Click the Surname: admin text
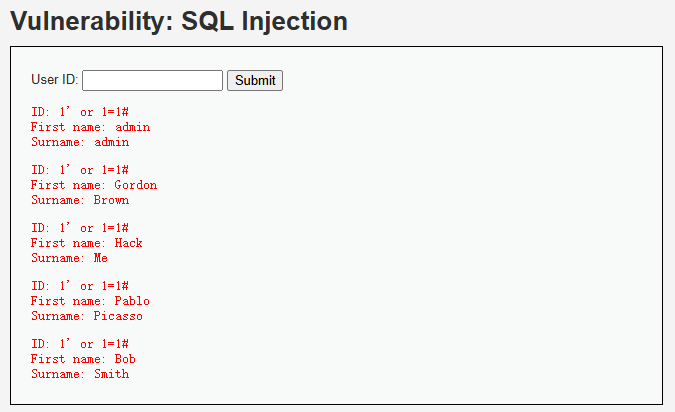The height and width of the screenshot is (412, 675). 80,142
